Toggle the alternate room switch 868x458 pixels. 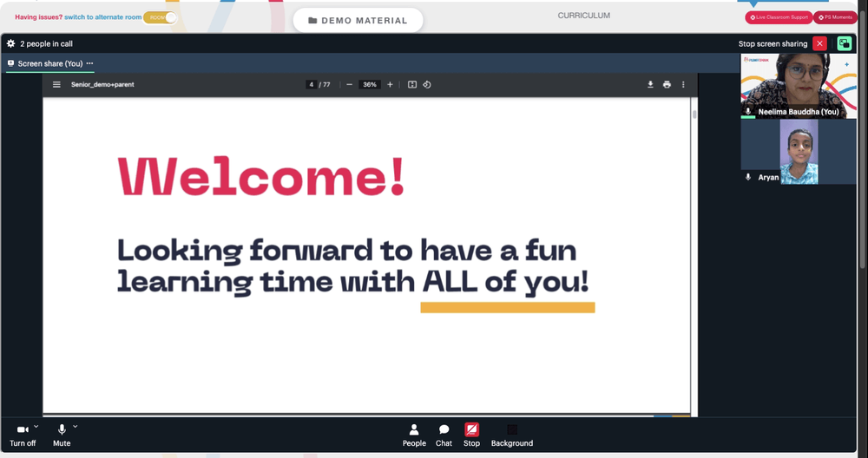click(160, 17)
